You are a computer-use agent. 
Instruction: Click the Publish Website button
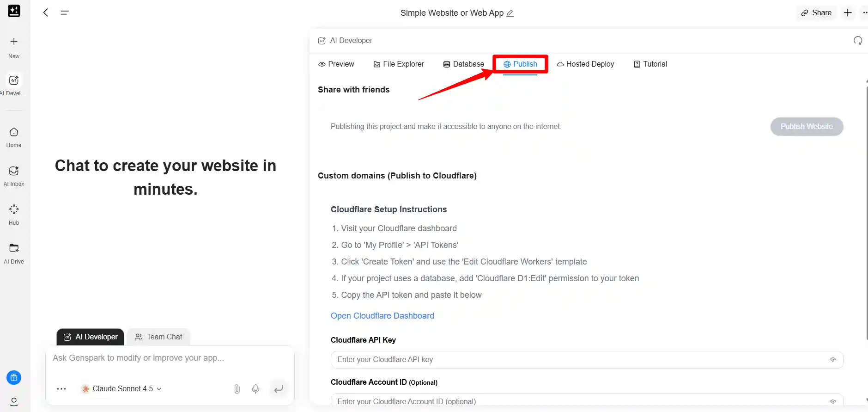(806, 126)
